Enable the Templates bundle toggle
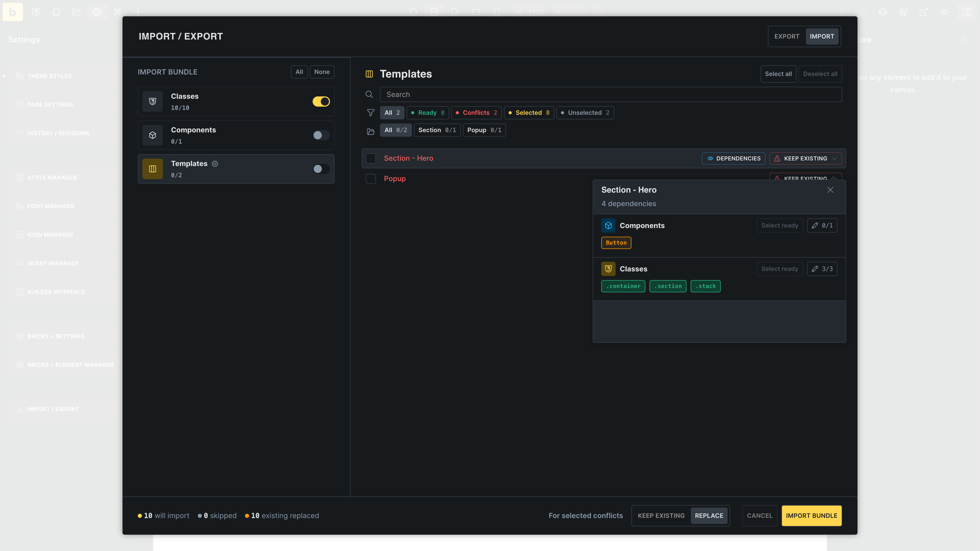 pyautogui.click(x=321, y=169)
